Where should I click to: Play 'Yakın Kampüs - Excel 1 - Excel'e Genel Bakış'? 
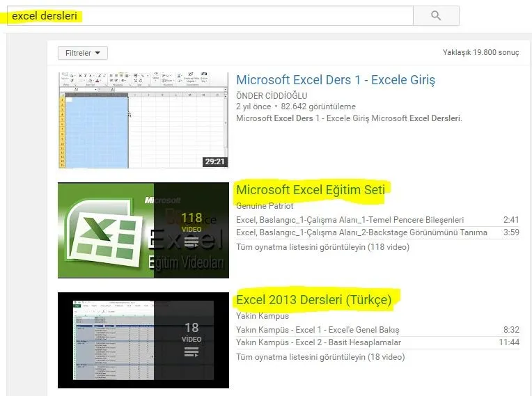(318, 330)
